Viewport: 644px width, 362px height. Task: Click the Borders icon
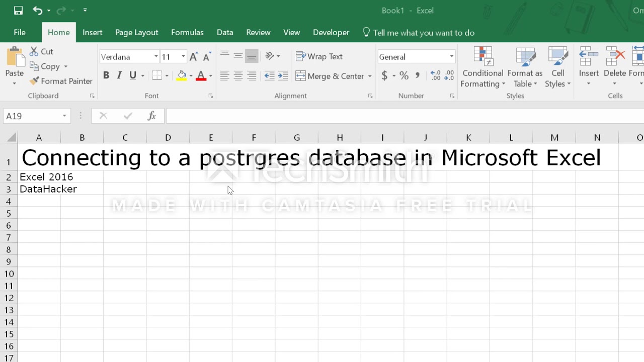(157, 75)
